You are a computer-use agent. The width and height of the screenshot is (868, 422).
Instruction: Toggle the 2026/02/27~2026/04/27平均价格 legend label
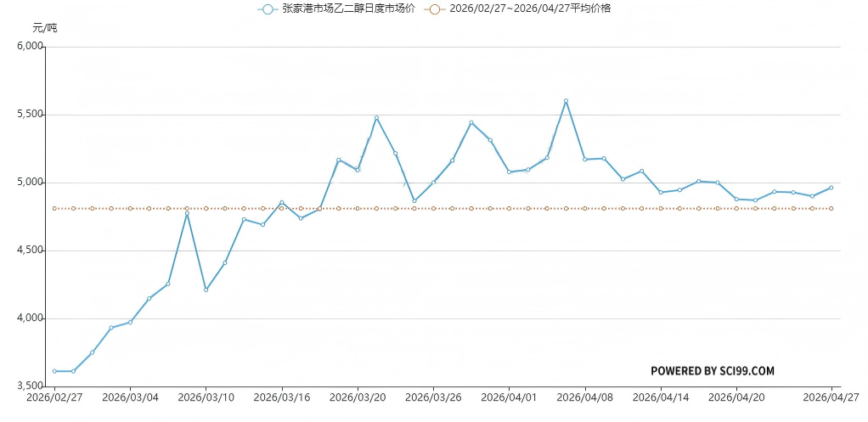point(530,9)
